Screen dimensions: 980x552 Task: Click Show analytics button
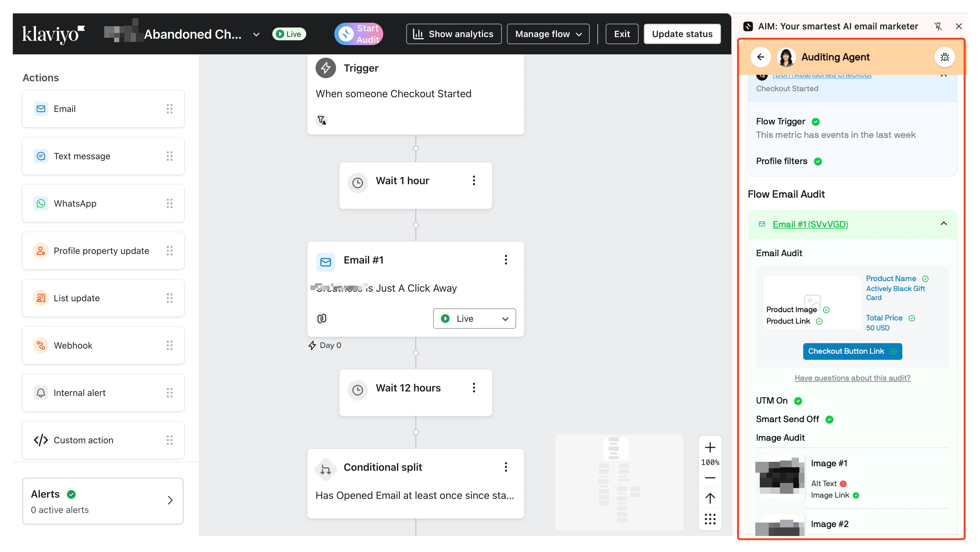[454, 34]
